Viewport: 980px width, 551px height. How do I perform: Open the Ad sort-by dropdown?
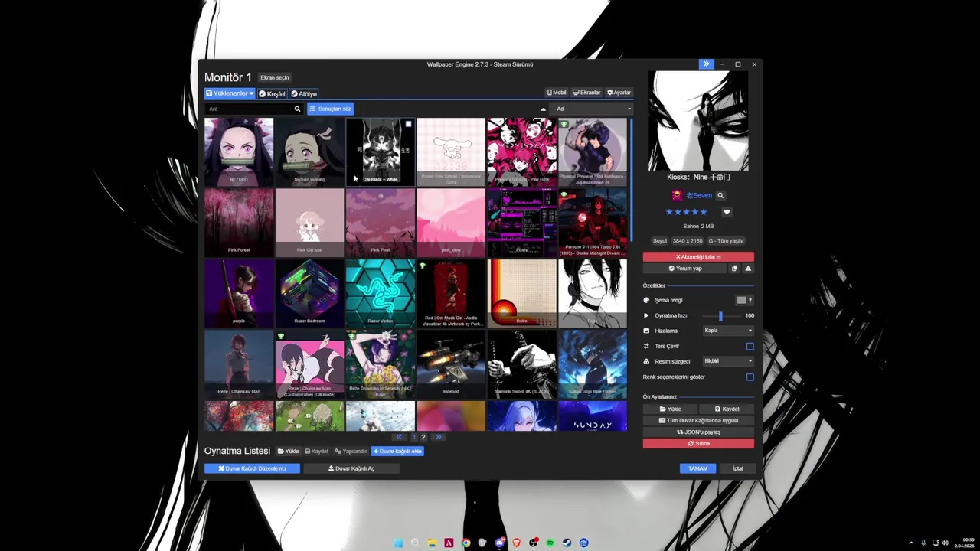pos(592,109)
